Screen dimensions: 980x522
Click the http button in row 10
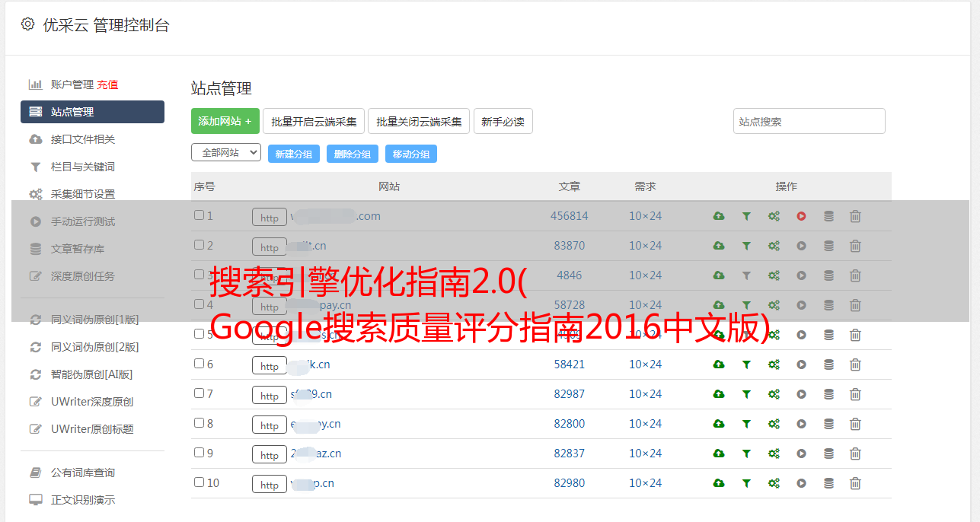270,484
